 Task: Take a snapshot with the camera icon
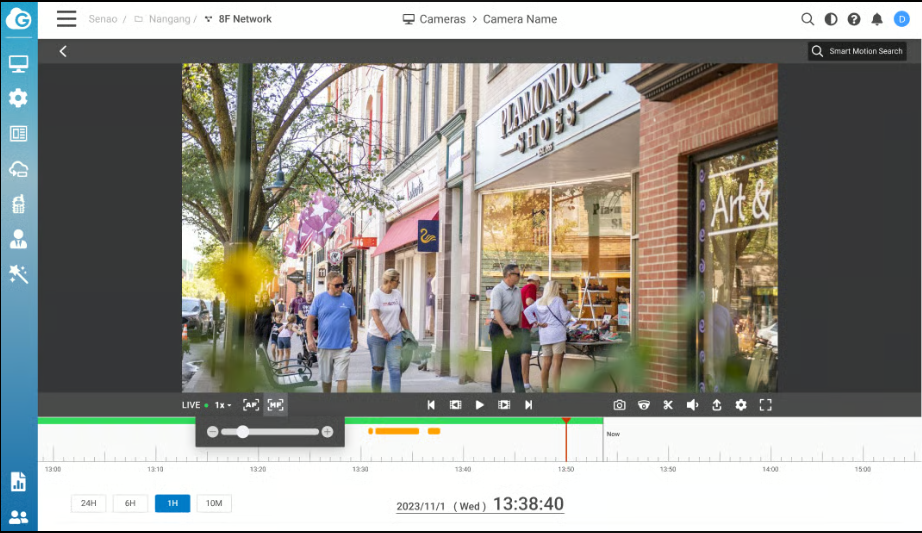coord(620,405)
